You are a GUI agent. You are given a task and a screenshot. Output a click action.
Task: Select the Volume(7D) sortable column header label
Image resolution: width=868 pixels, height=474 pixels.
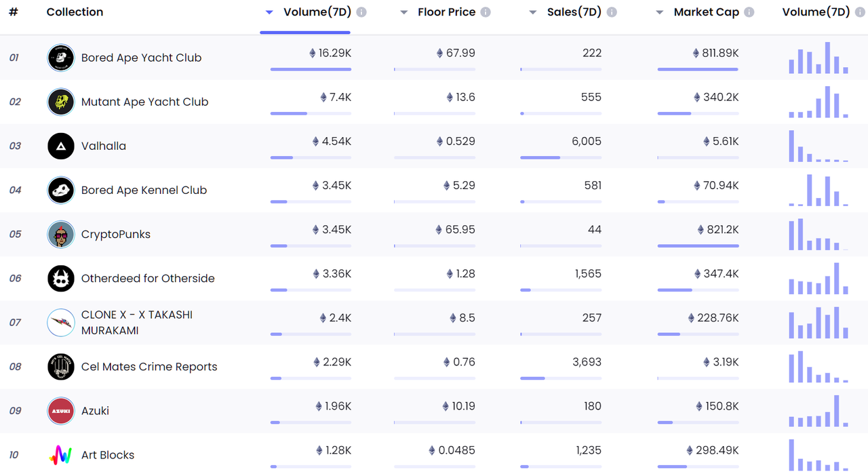pyautogui.click(x=317, y=12)
